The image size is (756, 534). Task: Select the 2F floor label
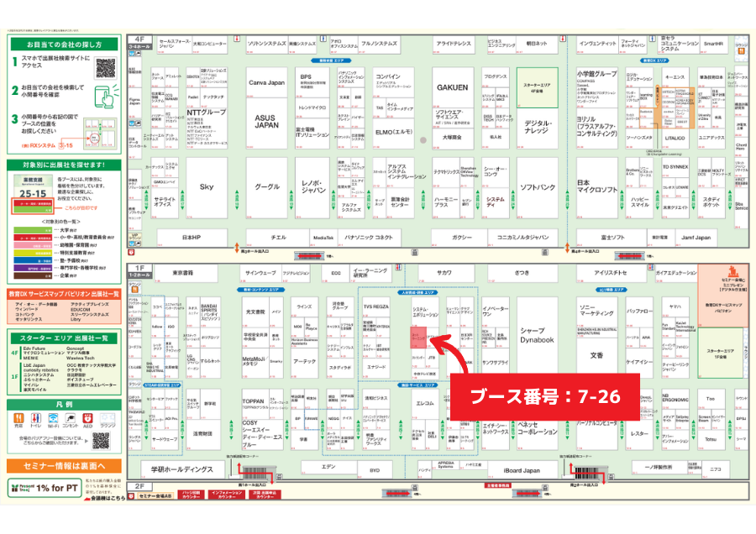click(x=139, y=486)
